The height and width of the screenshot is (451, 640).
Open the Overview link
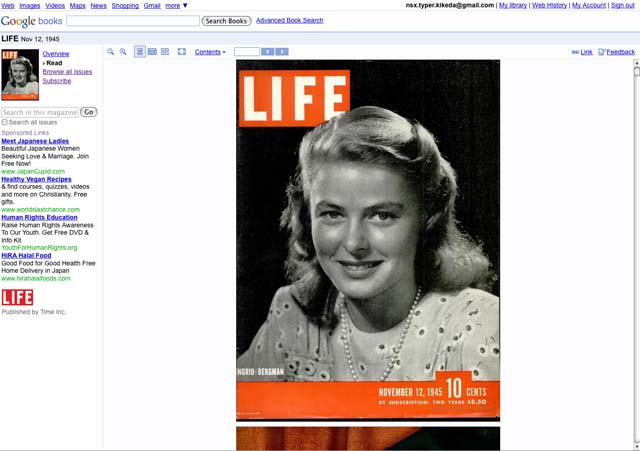pos(56,54)
